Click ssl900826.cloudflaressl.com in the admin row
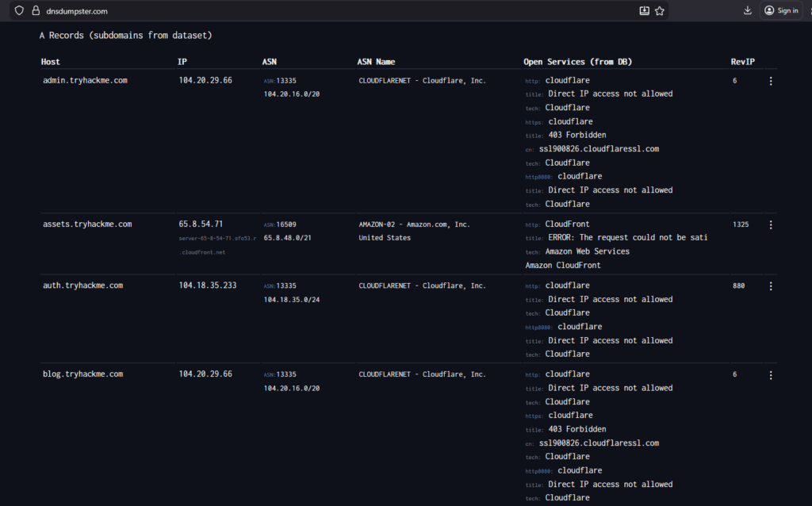The width and height of the screenshot is (812, 506). click(x=599, y=148)
